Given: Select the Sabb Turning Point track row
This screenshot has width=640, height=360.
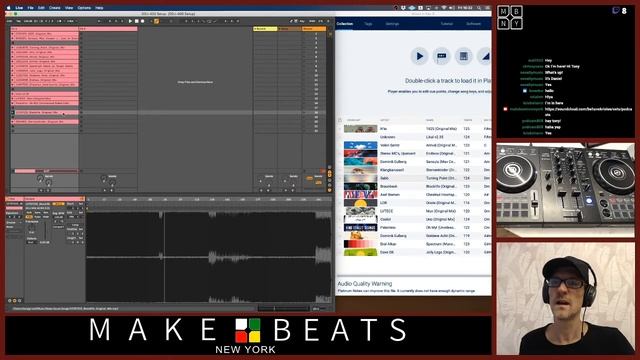Looking at the screenshot, I should 414,178.
